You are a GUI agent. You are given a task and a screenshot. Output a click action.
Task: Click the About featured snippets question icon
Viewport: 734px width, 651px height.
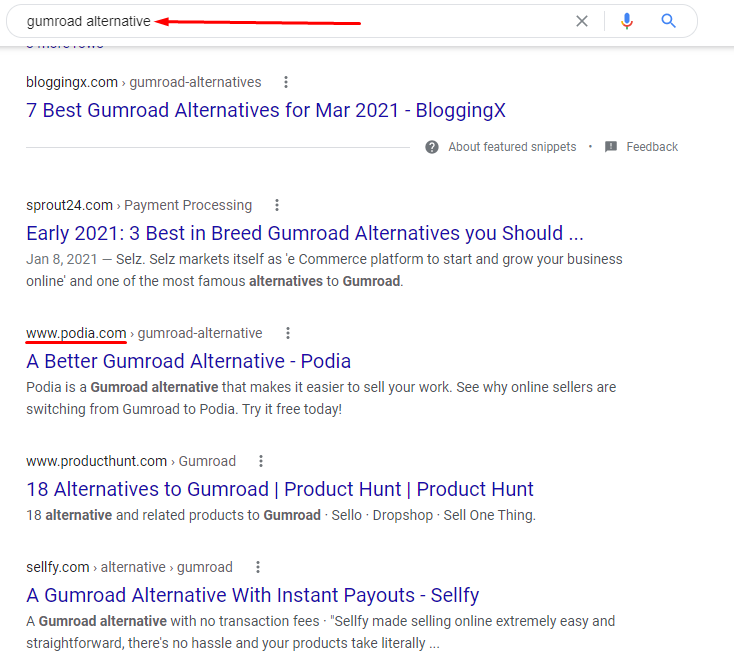432,147
